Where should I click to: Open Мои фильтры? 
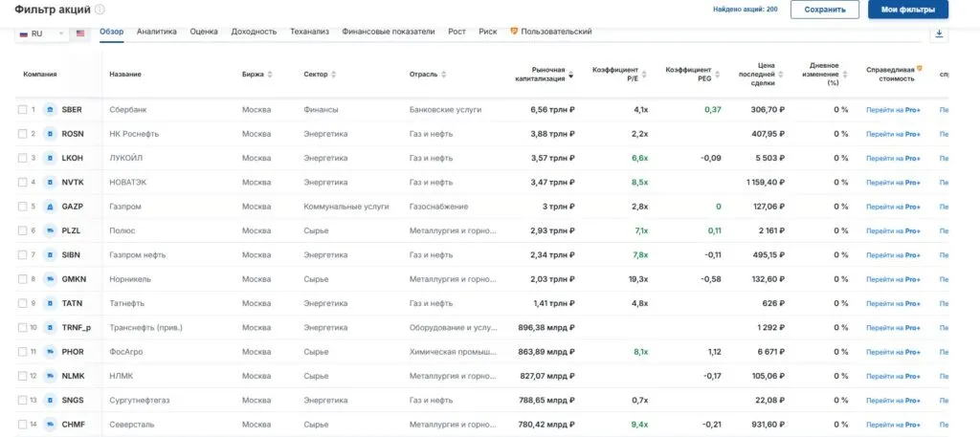click(x=907, y=11)
